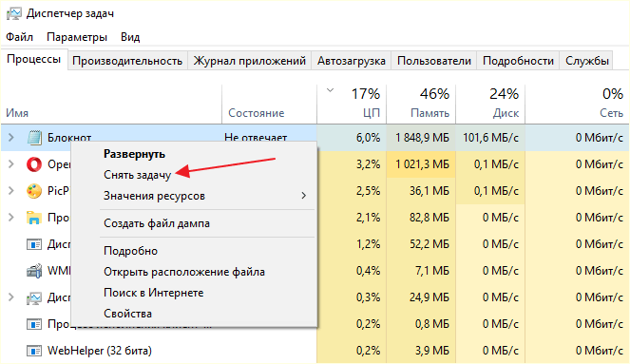This screenshot has height=364, width=630.
Task: Open the Параметры menu
Action: point(77,37)
